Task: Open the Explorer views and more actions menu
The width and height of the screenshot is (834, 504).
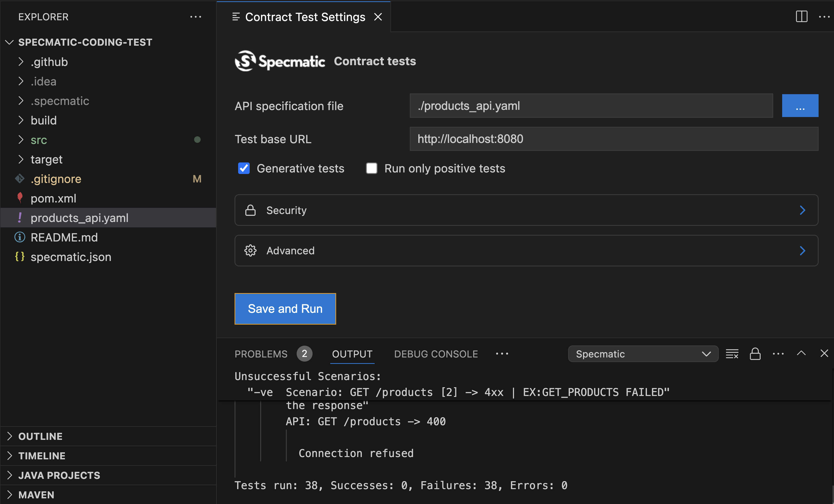Action: pos(196,17)
